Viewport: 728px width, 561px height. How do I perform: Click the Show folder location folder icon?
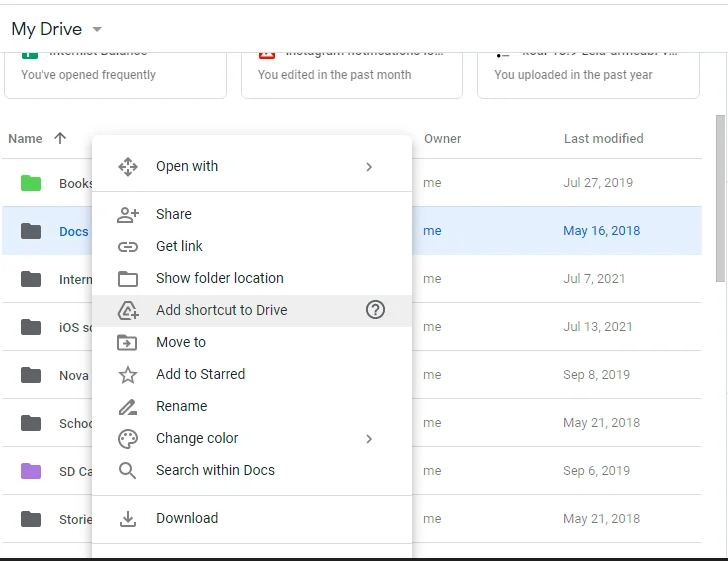128,279
